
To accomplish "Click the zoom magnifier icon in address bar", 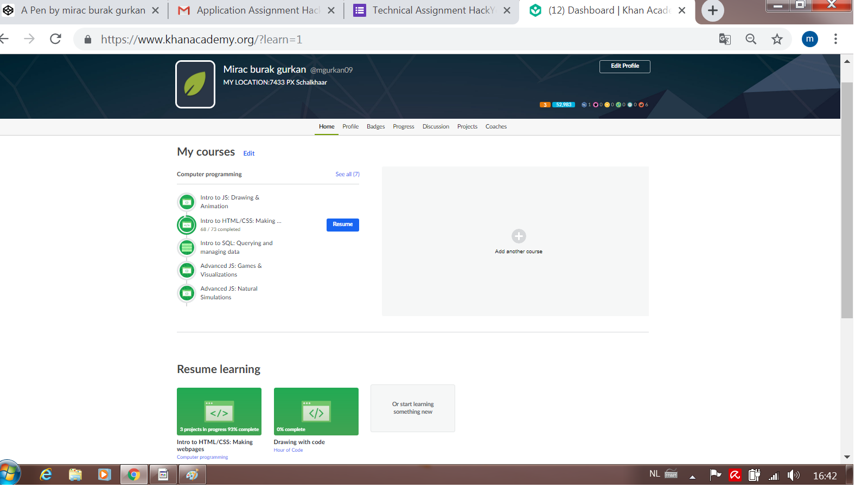I will click(751, 39).
